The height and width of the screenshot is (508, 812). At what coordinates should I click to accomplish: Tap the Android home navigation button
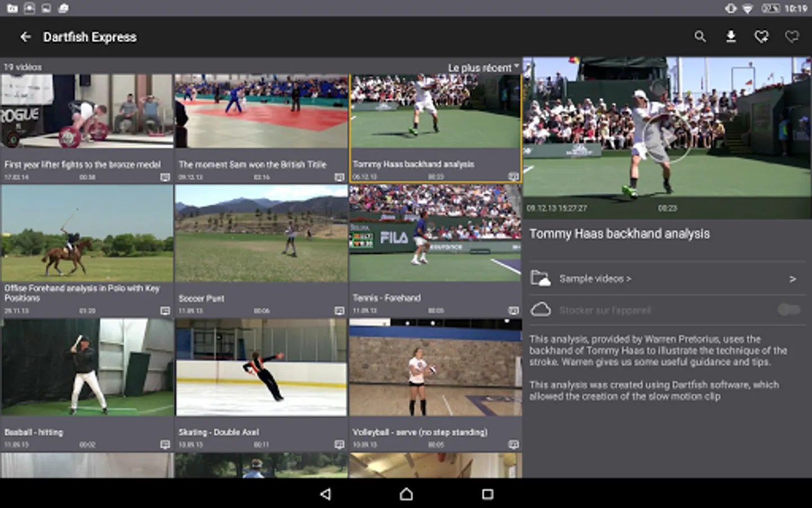tap(406, 494)
